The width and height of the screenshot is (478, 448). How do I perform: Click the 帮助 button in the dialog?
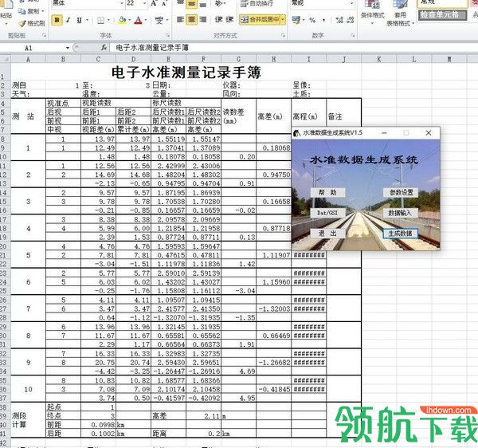click(327, 192)
